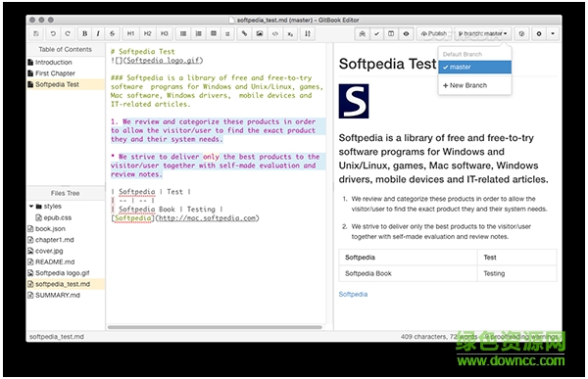588x379 pixels.
Task: Toggle the preview eye button
Action: (406, 33)
